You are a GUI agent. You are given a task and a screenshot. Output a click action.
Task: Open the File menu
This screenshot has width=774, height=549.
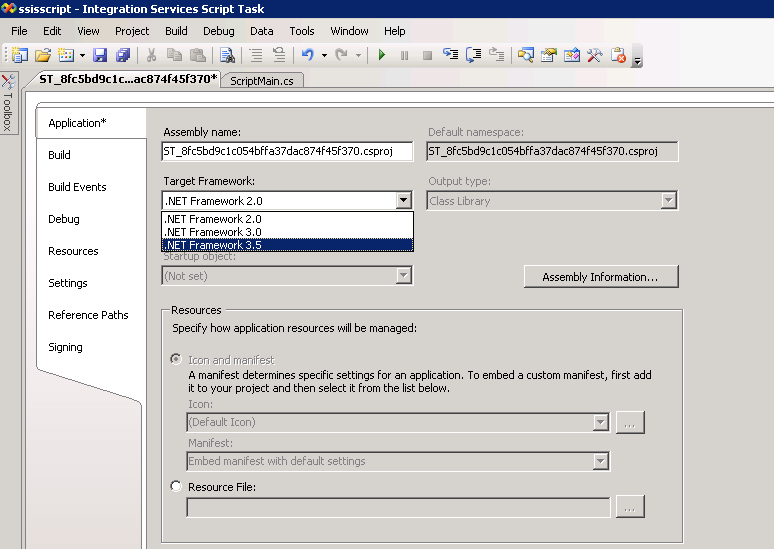click(x=19, y=31)
